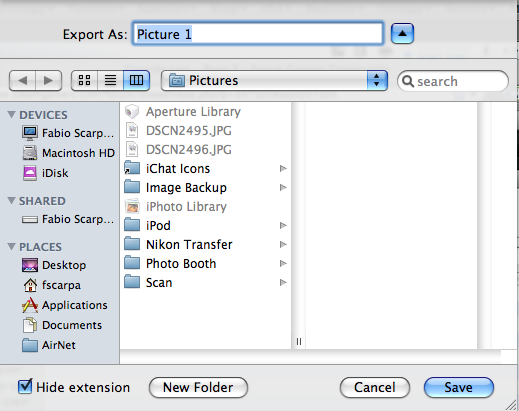Click the New Folder button

point(198,387)
